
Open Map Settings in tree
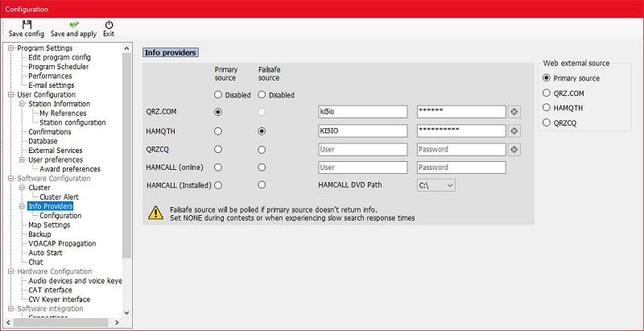[x=49, y=225]
